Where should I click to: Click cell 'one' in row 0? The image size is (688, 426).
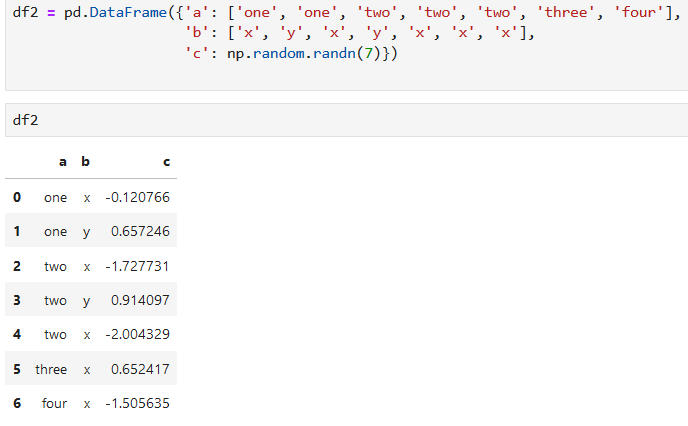pos(55,197)
